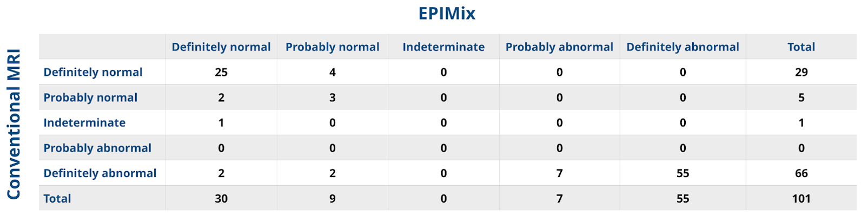The image size is (868, 221).
Task: Select the Probably abnormal column header
Action: 559,47
